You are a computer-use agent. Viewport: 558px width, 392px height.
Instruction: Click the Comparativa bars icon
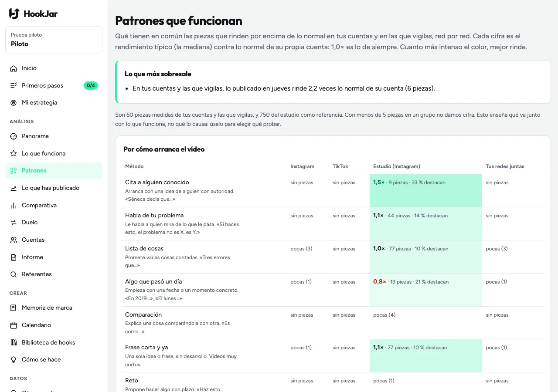click(14, 206)
